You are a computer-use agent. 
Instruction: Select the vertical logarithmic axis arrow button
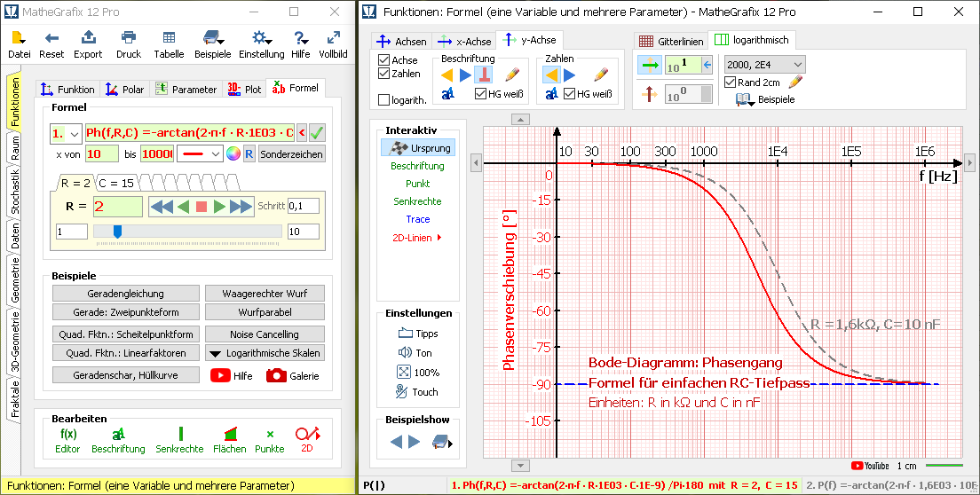650,94
